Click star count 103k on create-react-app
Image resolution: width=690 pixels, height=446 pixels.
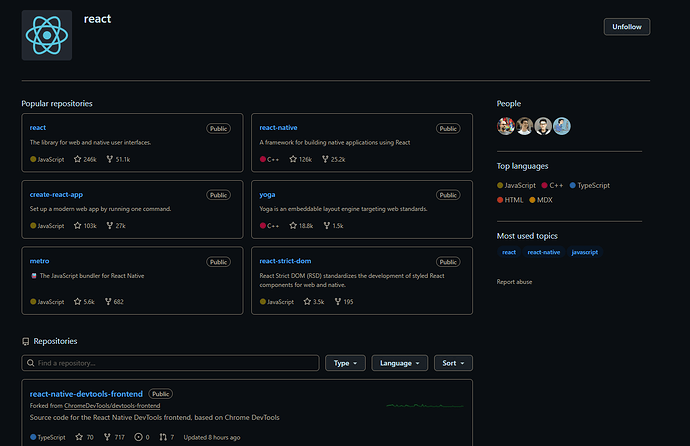click(85, 226)
